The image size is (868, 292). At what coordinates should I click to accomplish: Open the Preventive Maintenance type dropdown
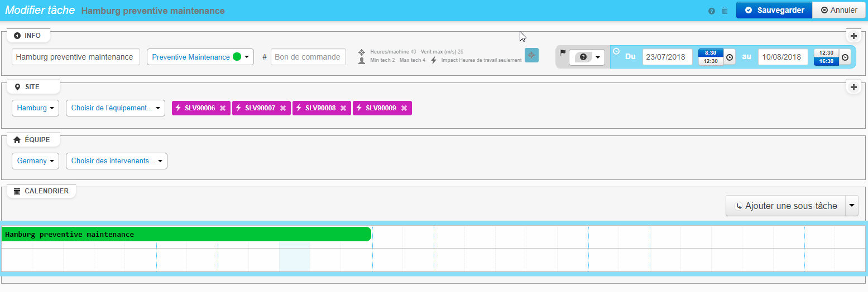pyautogui.click(x=200, y=57)
